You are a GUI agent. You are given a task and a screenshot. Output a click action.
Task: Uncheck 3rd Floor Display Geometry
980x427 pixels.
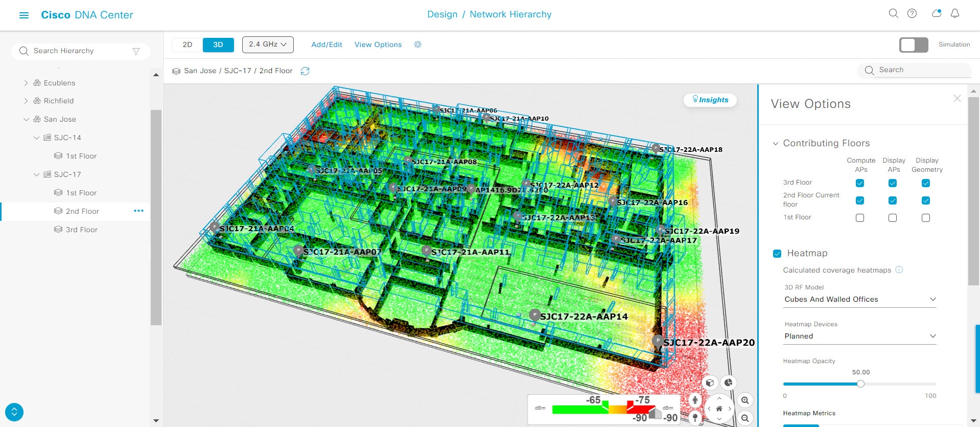pos(926,183)
